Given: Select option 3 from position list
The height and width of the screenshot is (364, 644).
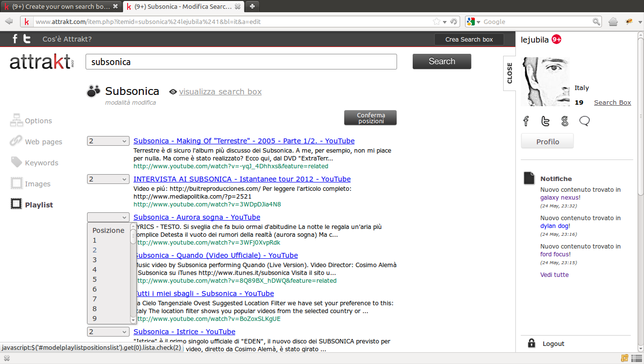Looking at the screenshot, I should [x=109, y=260].
